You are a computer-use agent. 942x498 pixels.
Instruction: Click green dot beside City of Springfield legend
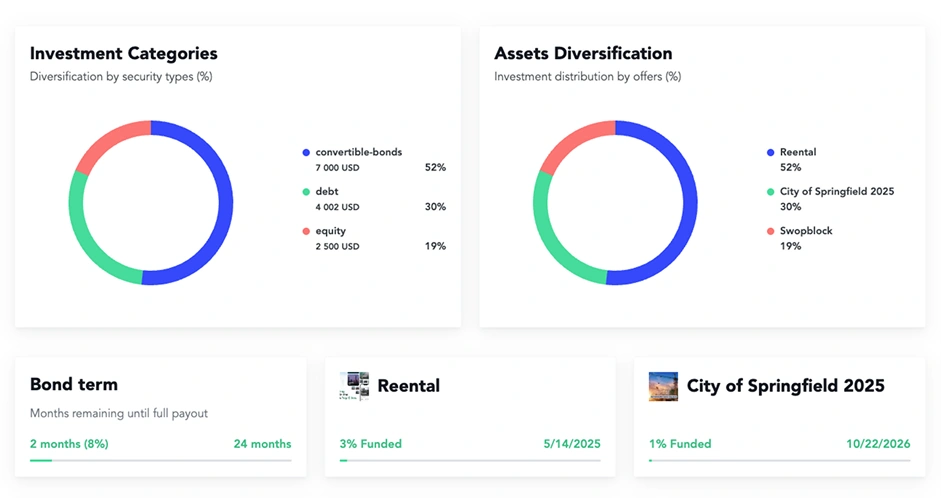[x=770, y=192]
